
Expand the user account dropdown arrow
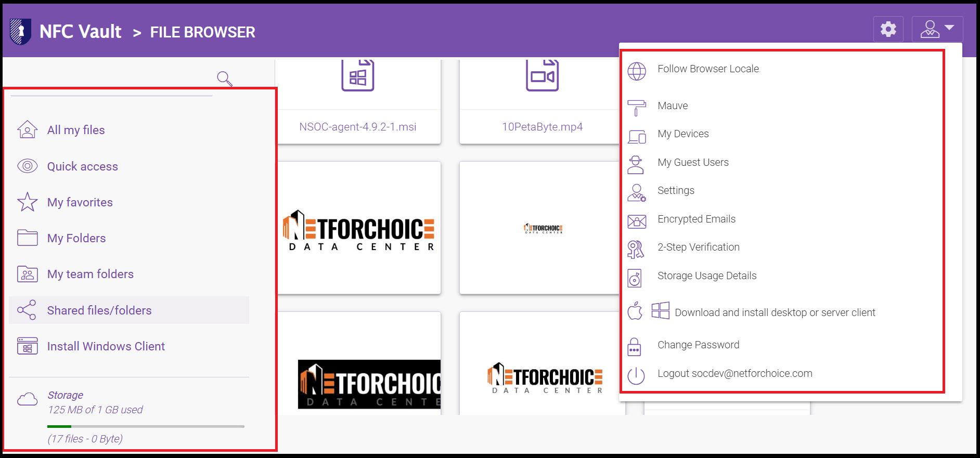tap(949, 28)
